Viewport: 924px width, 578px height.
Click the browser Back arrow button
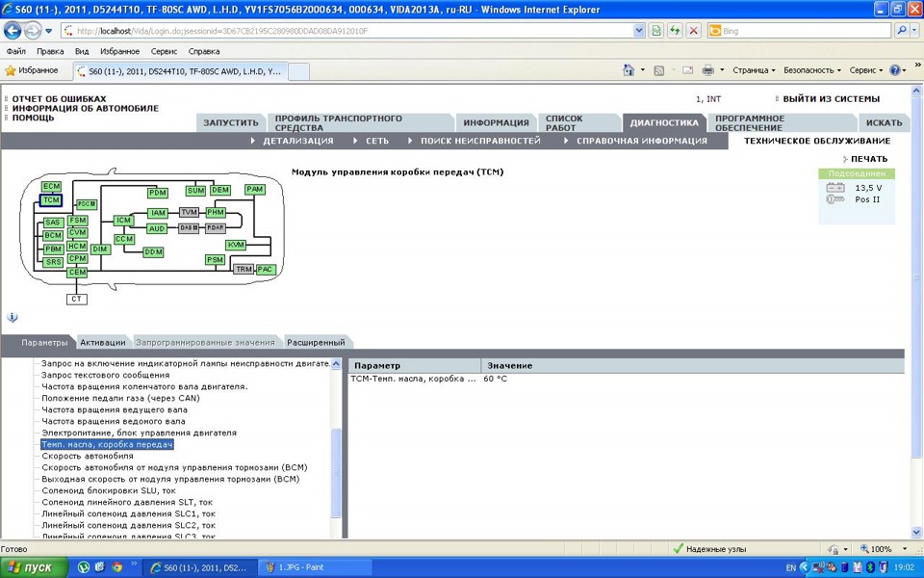(13, 31)
